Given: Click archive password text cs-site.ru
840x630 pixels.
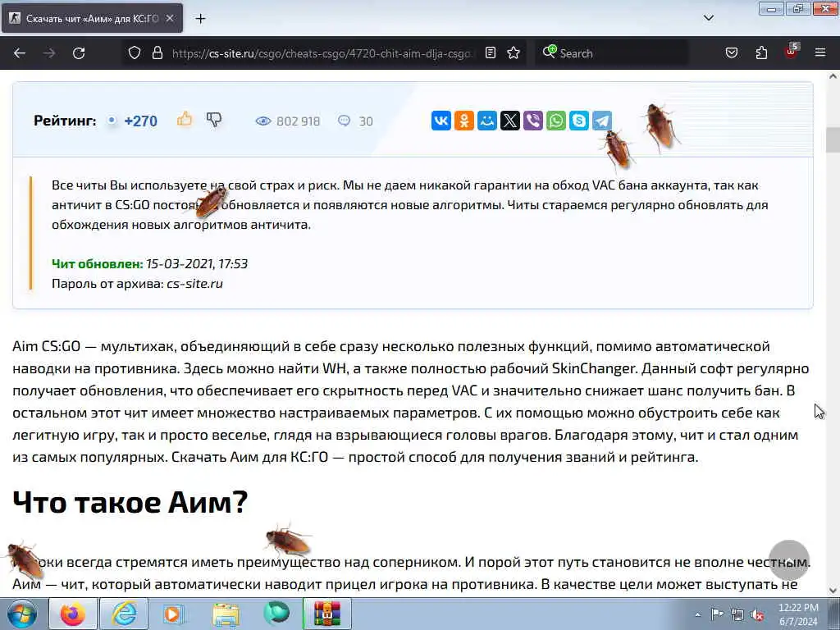Looking at the screenshot, I should [194, 283].
